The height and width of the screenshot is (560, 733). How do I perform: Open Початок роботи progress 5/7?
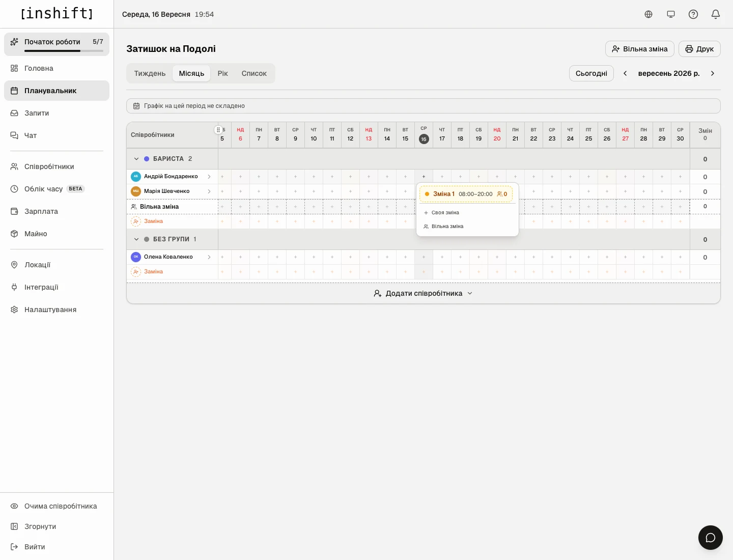[57, 44]
